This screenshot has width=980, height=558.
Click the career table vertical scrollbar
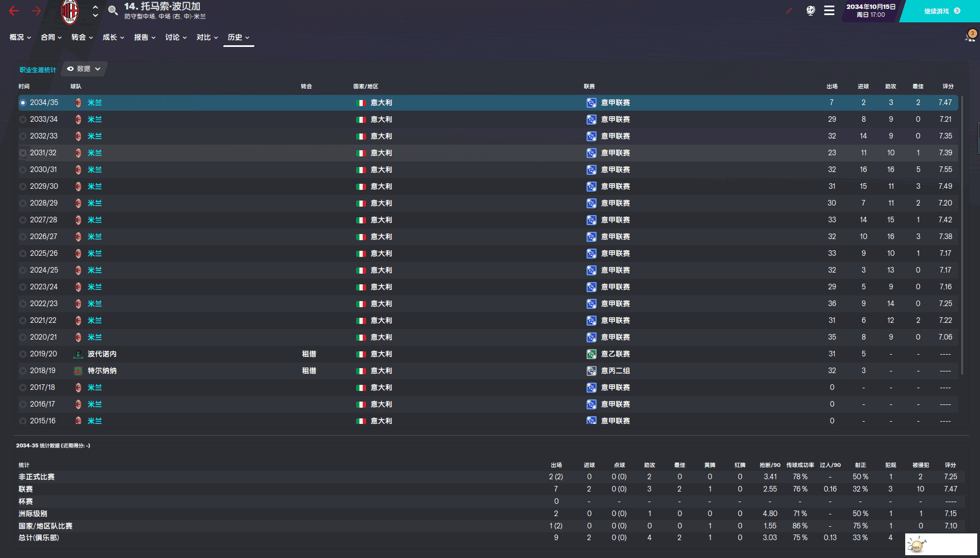point(962,235)
